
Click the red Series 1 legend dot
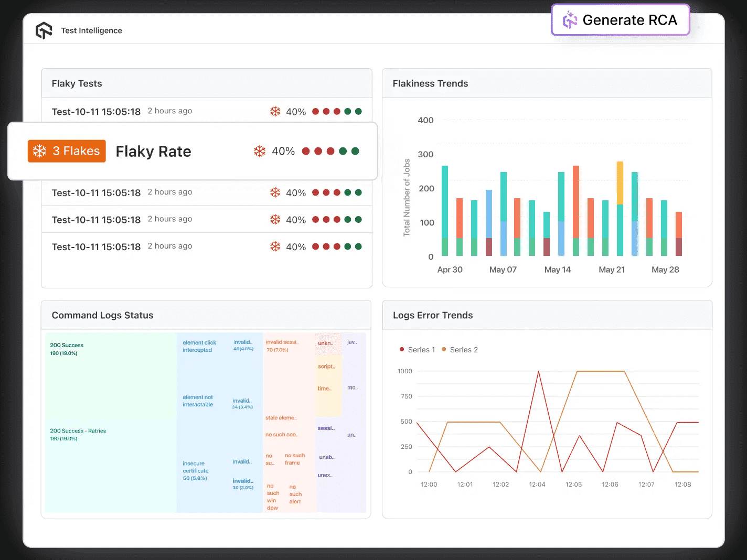click(x=401, y=349)
